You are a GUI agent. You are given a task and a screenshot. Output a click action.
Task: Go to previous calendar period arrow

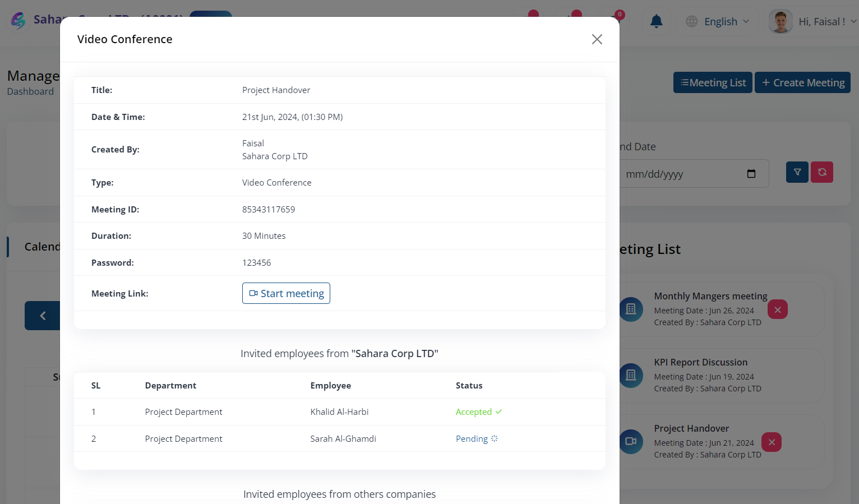coord(43,316)
